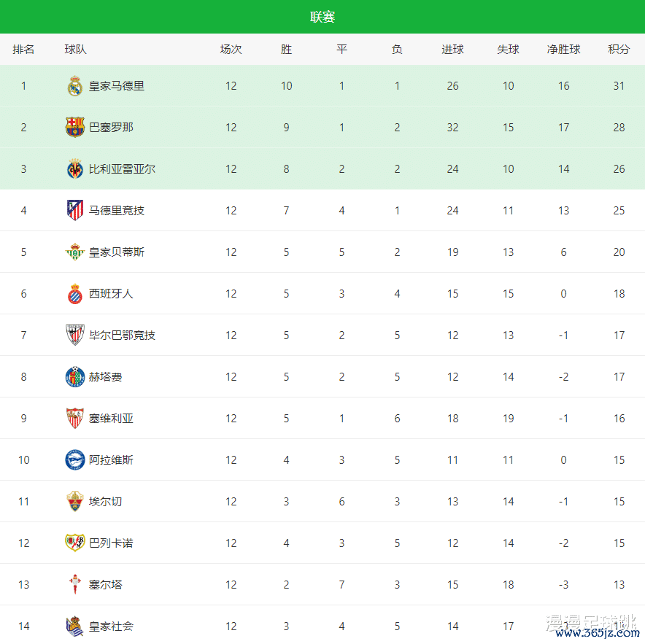This screenshot has width=645, height=644.
Task: Click the Getafe club crest
Action: tap(75, 377)
